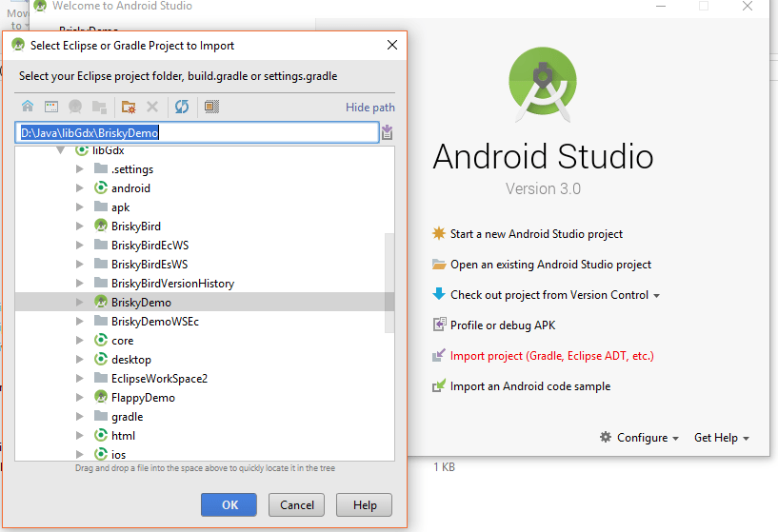
Task: Click the desktop directory toolbar icon
Action: [51, 106]
